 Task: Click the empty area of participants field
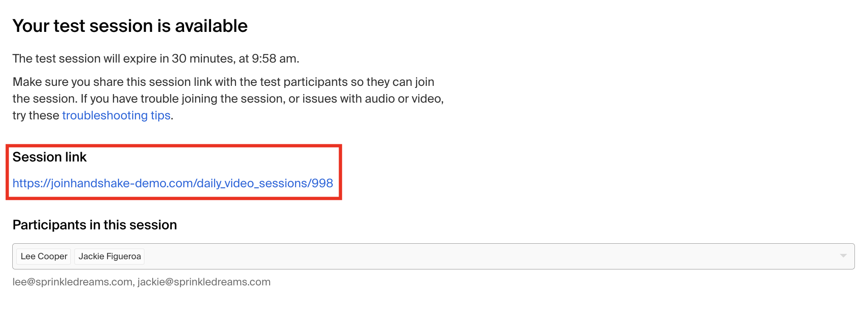[491, 256]
